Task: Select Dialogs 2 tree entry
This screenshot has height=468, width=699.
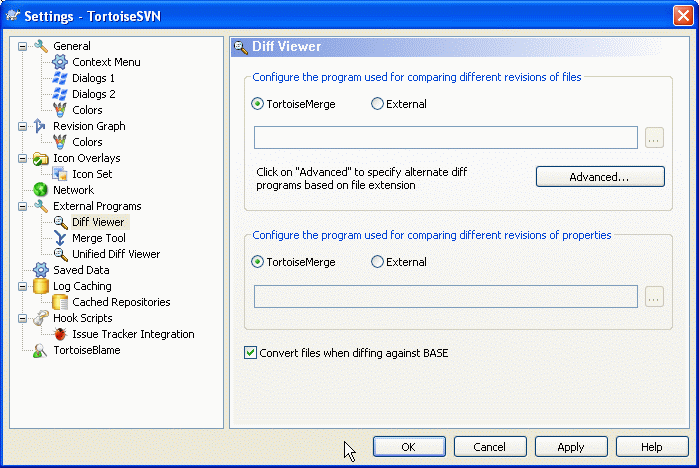Action: [94, 94]
